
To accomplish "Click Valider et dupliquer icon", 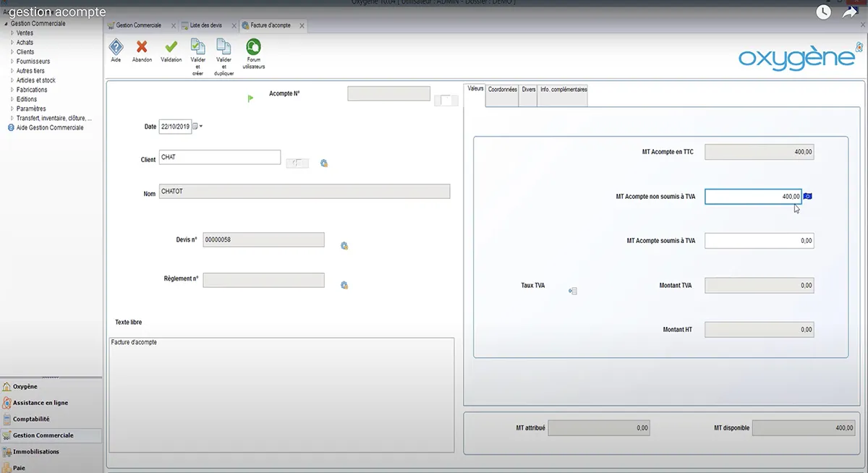I will pyautogui.click(x=224, y=48).
